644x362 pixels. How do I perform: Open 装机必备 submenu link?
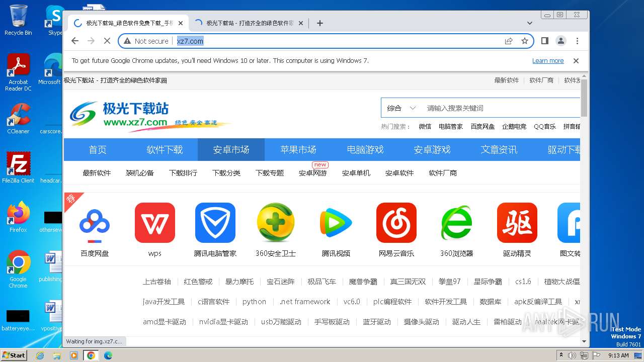click(140, 173)
